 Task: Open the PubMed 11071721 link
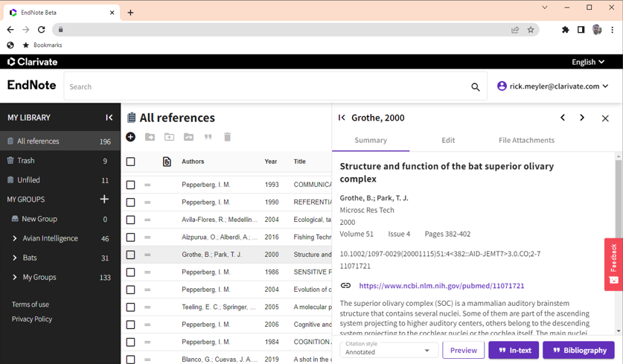pos(441,286)
